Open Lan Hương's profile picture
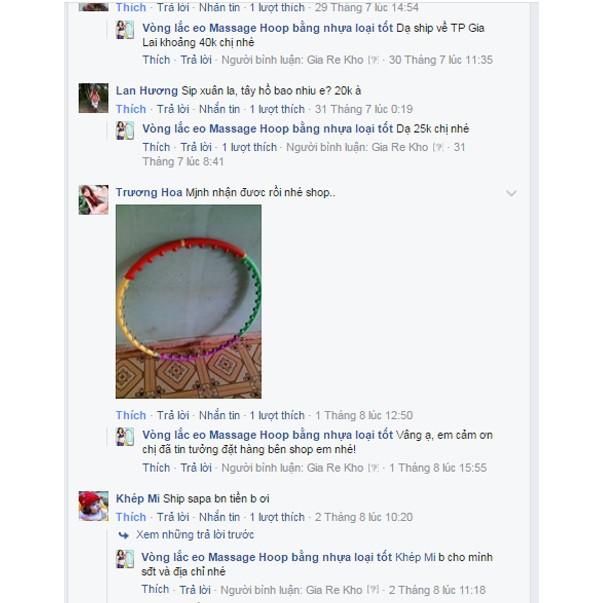 coord(93,98)
